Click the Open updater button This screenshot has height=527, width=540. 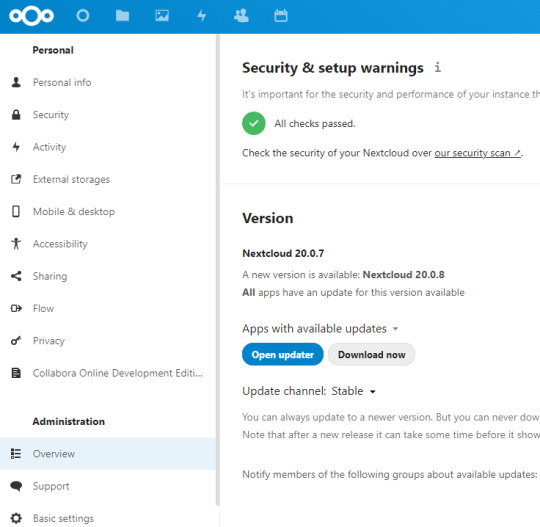[283, 354]
